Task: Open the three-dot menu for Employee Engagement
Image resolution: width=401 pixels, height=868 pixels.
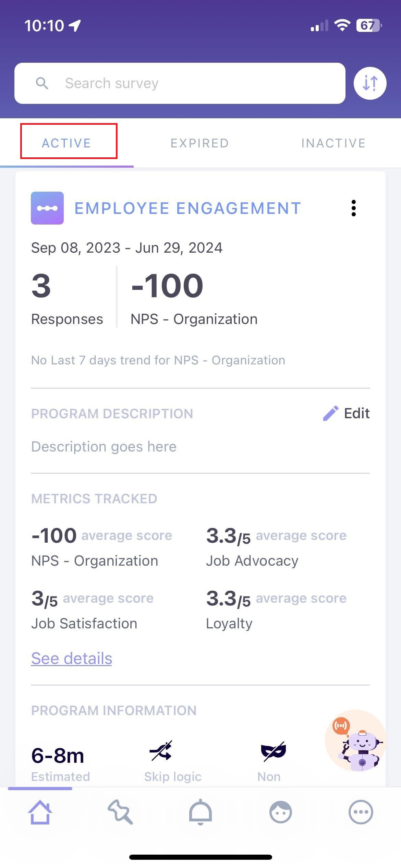Action: pyautogui.click(x=353, y=208)
